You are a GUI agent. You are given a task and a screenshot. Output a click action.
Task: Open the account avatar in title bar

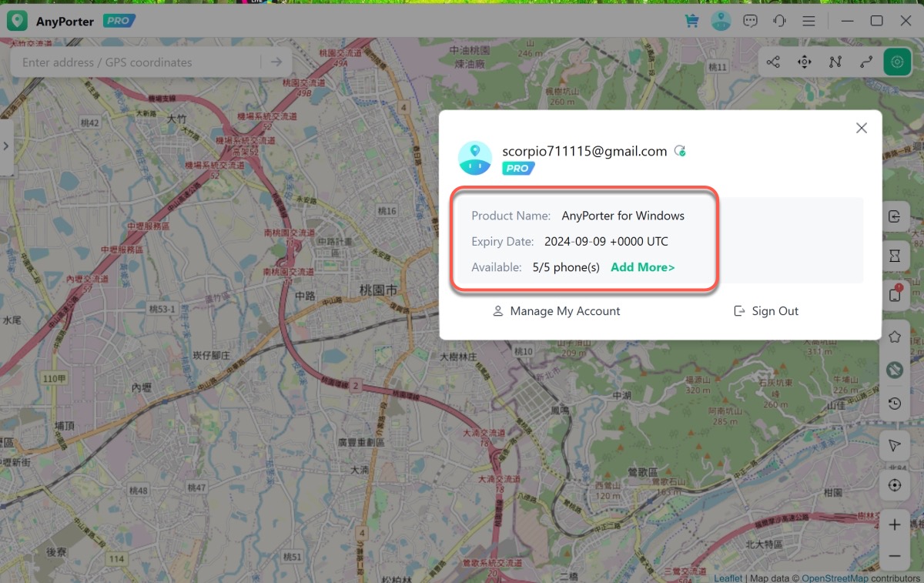(721, 21)
